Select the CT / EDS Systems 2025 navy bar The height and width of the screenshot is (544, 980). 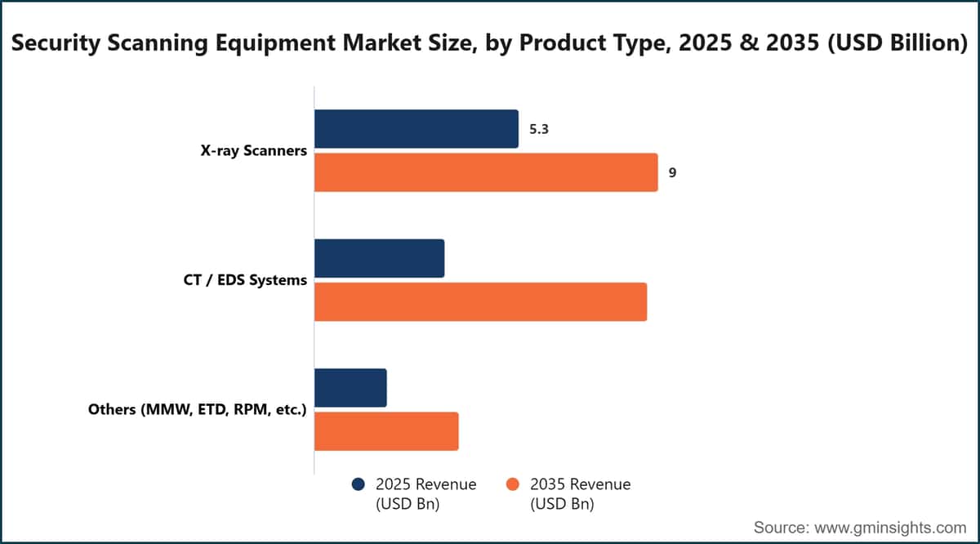[379, 258]
